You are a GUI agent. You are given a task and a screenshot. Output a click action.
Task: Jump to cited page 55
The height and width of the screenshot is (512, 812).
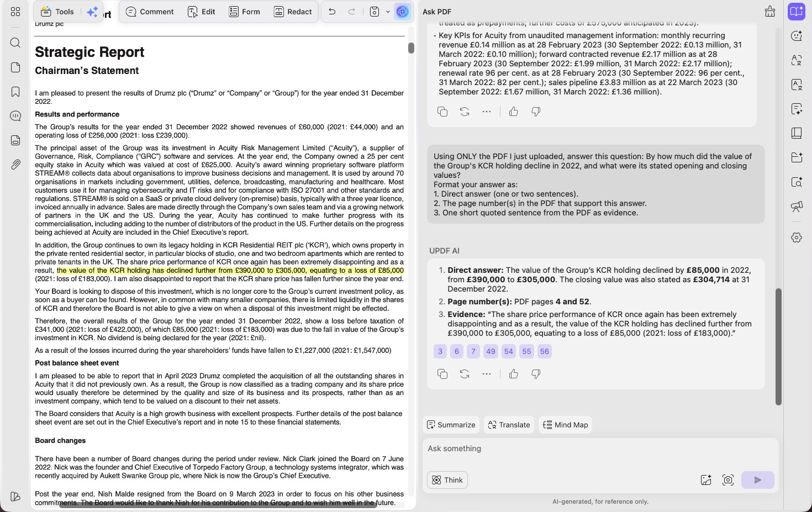pos(527,351)
